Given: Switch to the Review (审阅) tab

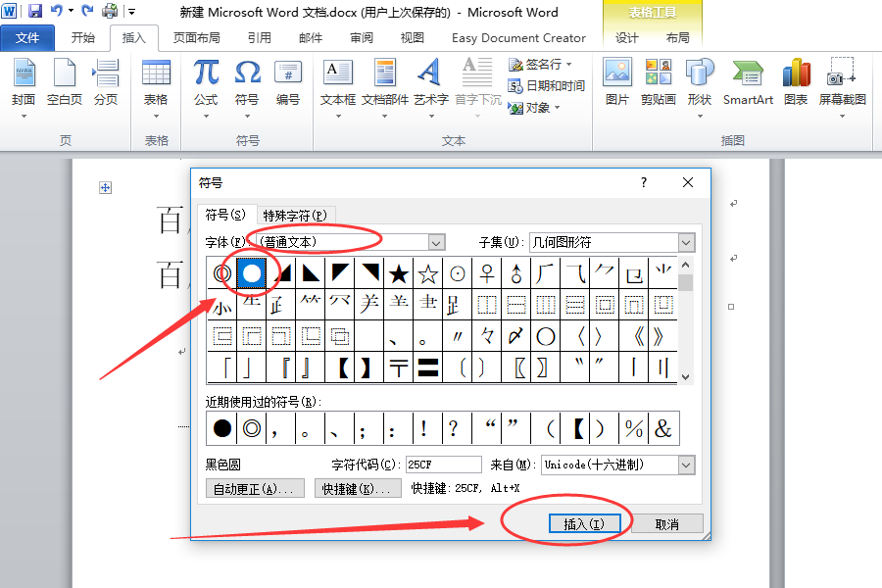Looking at the screenshot, I should (361, 37).
